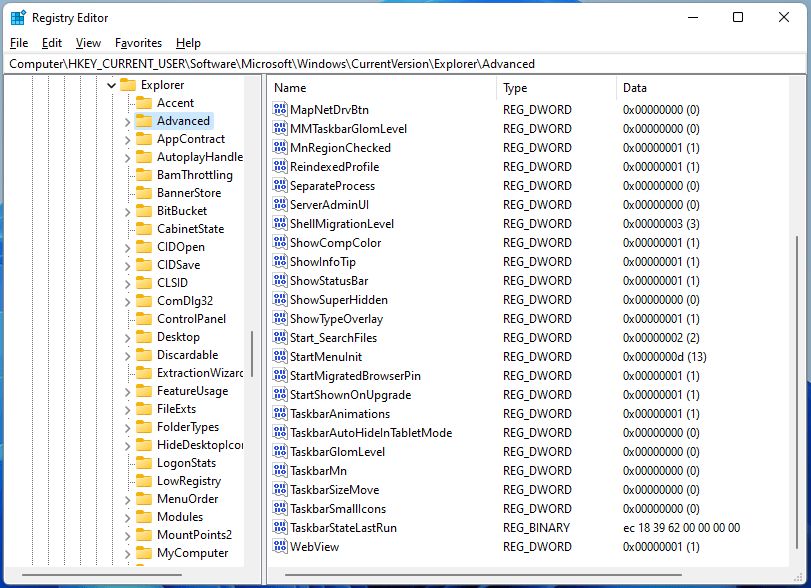Click the DWORD icon for ShowSuperHidden
The height and width of the screenshot is (588, 811).
coord(280,299)
